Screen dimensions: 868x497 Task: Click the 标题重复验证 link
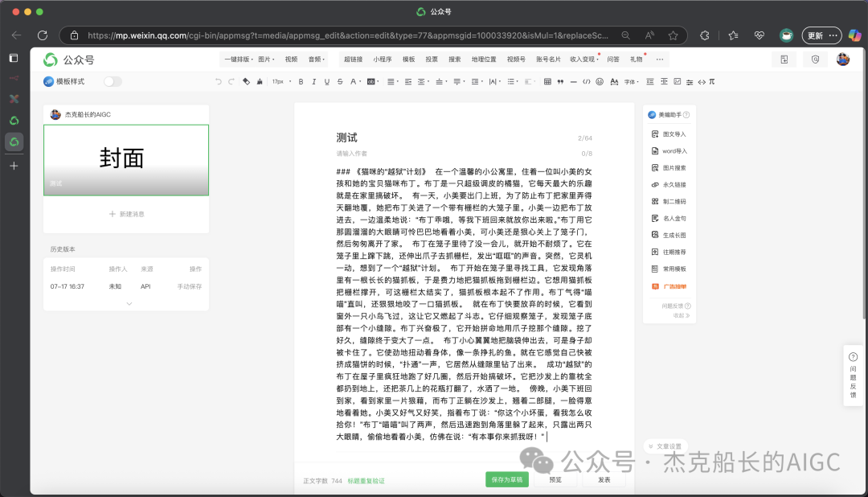click(366, 481)
